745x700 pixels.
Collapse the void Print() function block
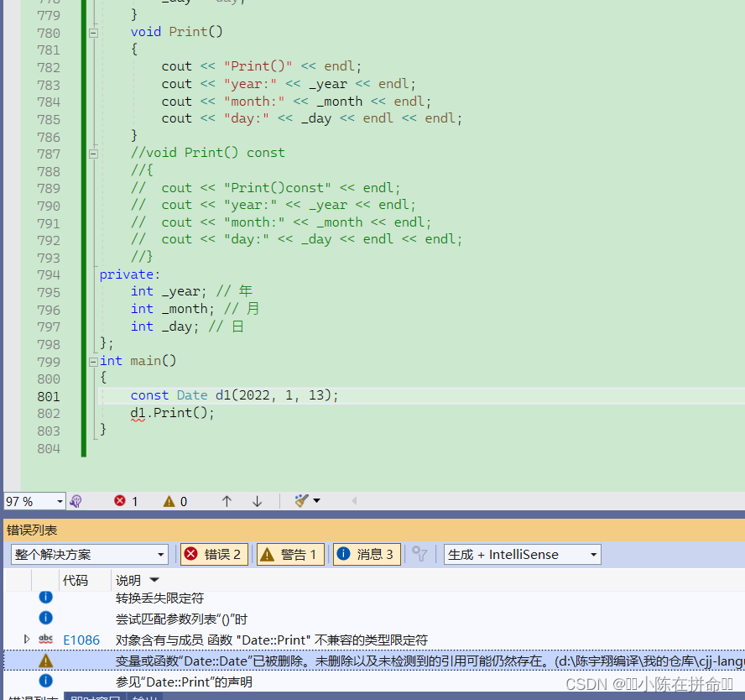[93, 33]
